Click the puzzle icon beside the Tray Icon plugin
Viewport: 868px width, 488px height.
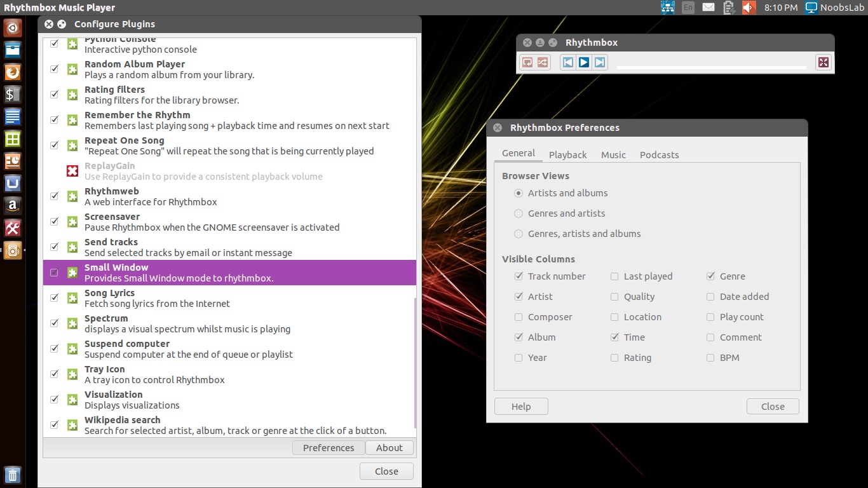coord(72,374)
